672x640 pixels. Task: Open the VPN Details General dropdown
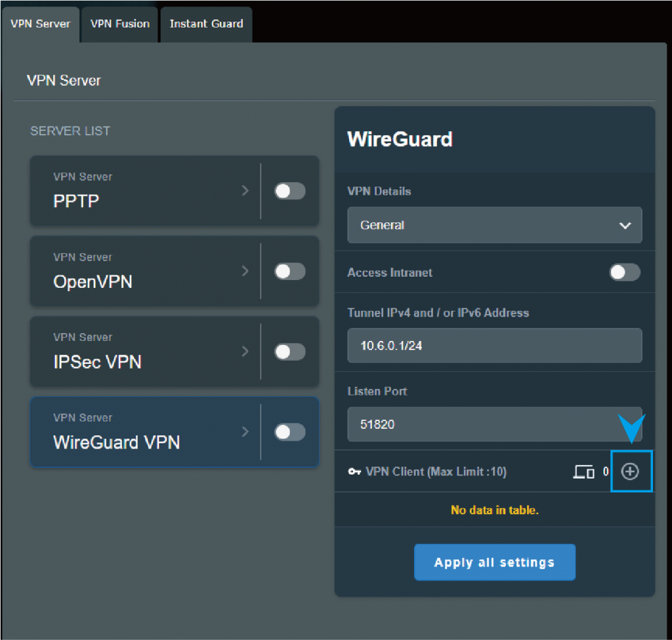[x=495, y=225]
